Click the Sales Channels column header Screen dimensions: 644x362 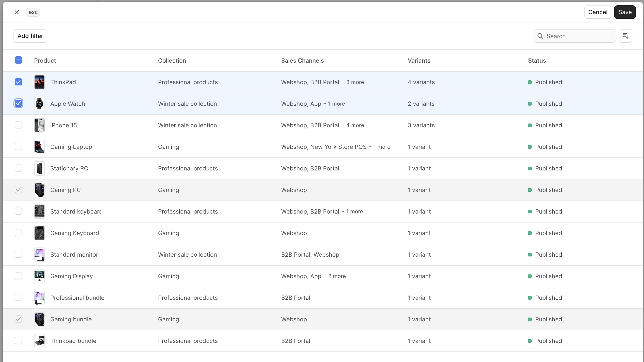click(302, 61)
